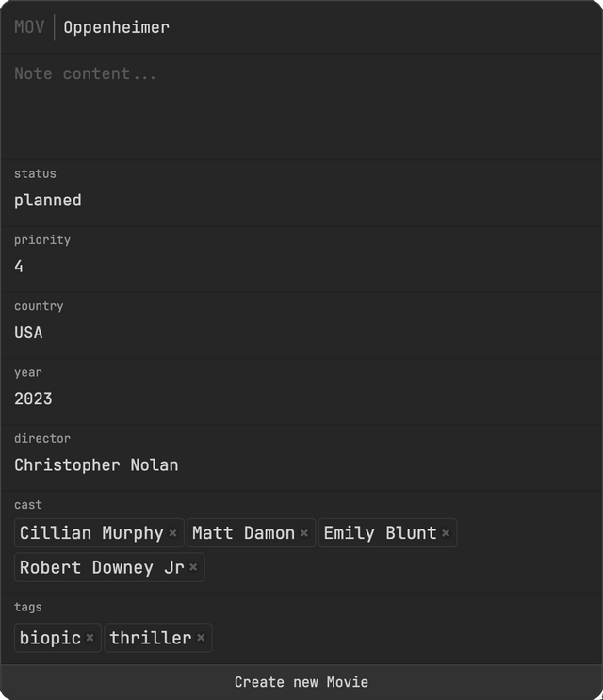Remove the Cillian Murphy cast tag

173,533
